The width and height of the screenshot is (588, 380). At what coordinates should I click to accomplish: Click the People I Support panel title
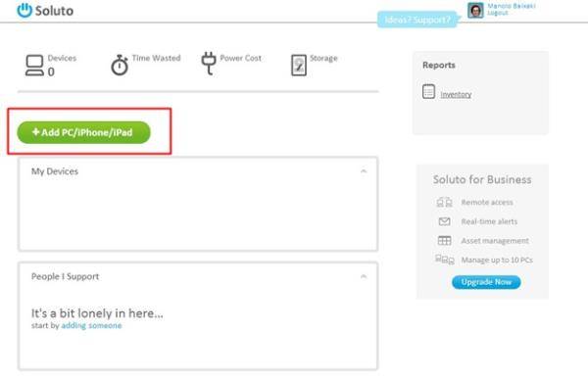[66, 276]
